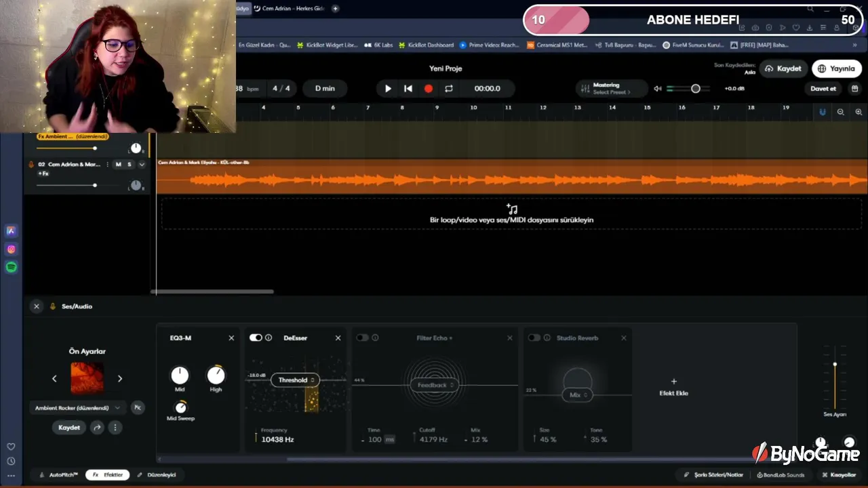Screen dimensions: 868x488
Task: Go to next preset arrow
Action: pos(120,379)
